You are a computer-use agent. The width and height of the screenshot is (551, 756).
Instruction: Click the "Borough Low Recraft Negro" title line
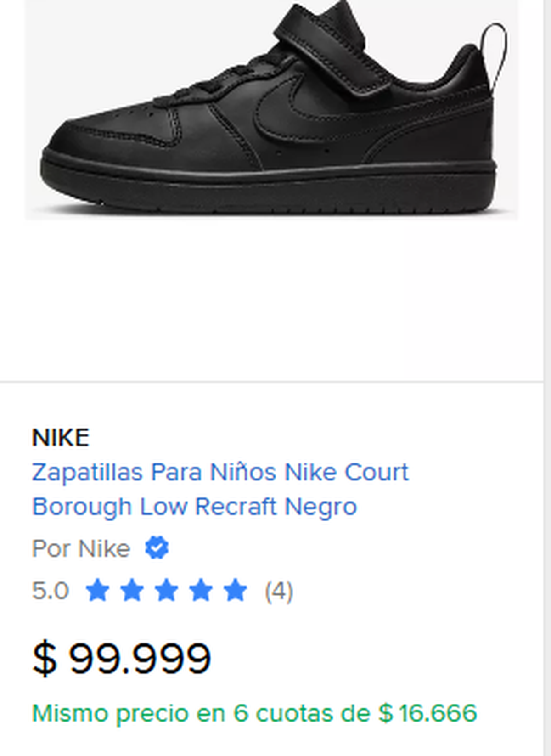click(194, 507)
